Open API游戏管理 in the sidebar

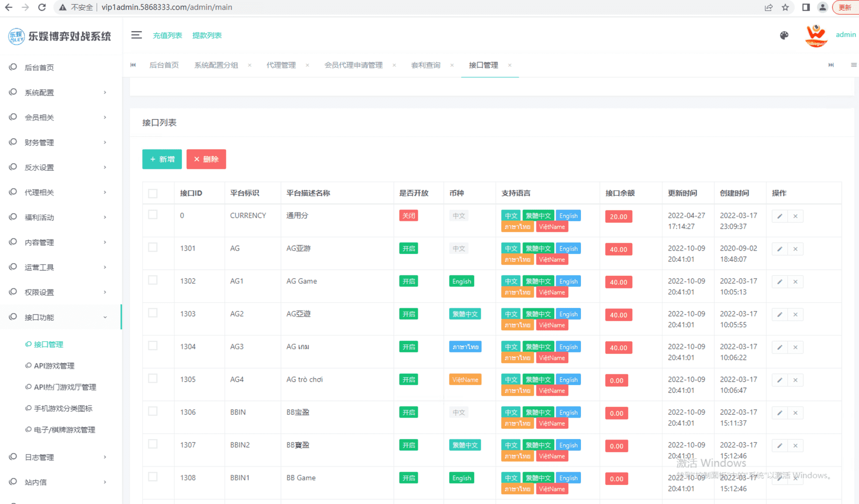(x=54, y=366)
